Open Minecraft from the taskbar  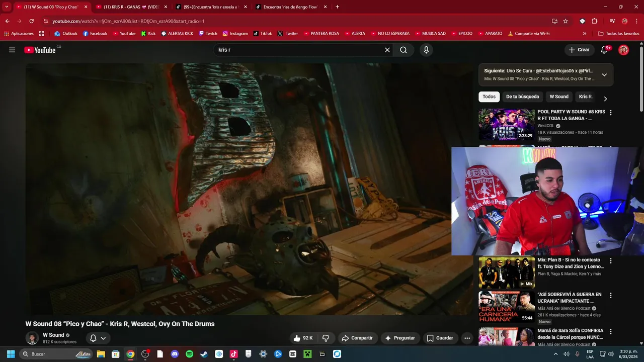click(x=307, y=354)
